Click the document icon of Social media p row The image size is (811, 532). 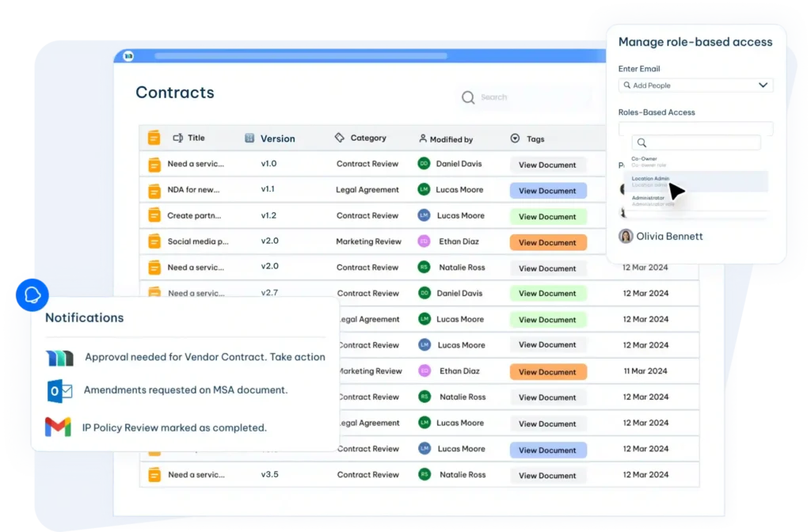click(x=154, y=241)
